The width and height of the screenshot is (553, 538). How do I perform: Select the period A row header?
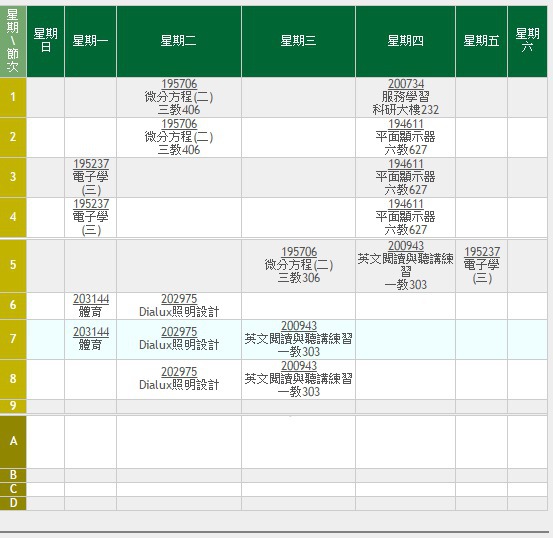tap(13, 441)
